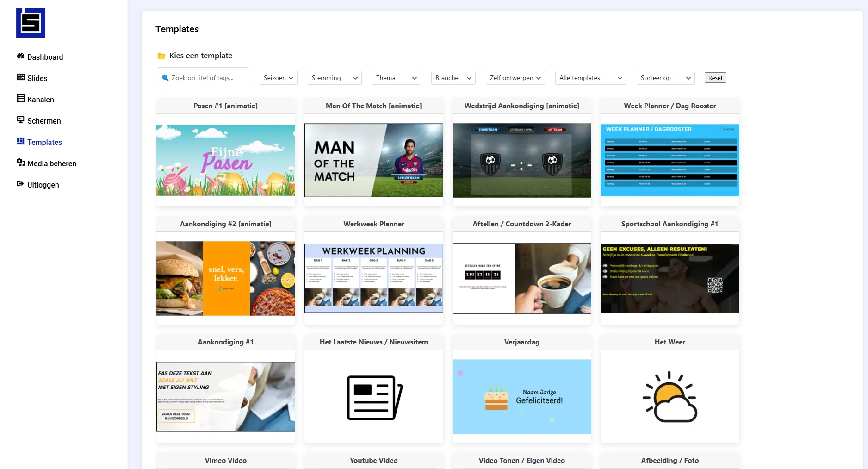Click the Media beheren icon
The width and height of the screenshot is (868, 469).
coord(20,163)
